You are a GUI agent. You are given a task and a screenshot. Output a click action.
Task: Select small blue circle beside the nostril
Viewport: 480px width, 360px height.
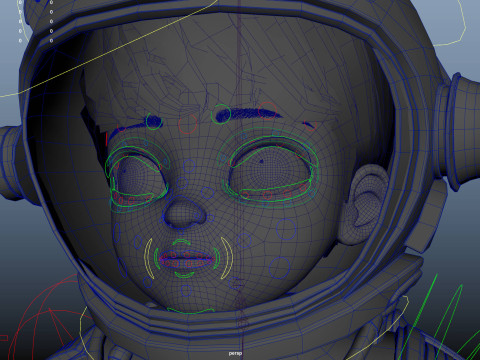211,218
